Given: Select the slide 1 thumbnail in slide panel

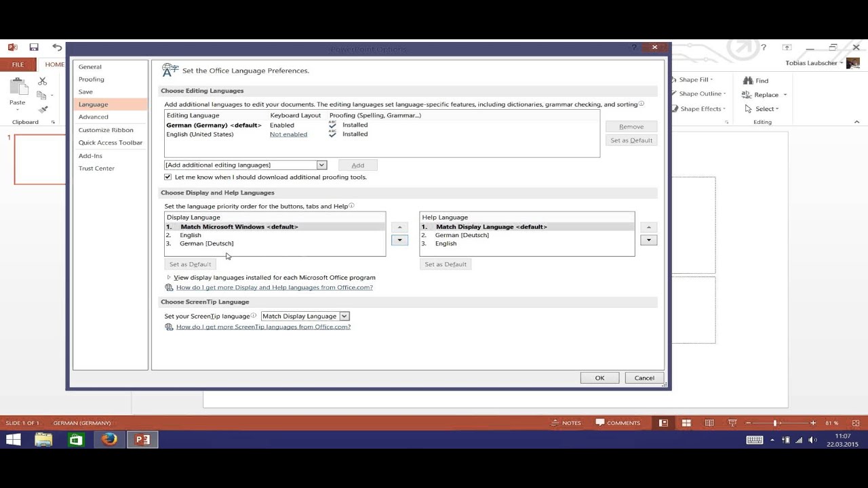Looking at the screenshot, I should point(39,159).
